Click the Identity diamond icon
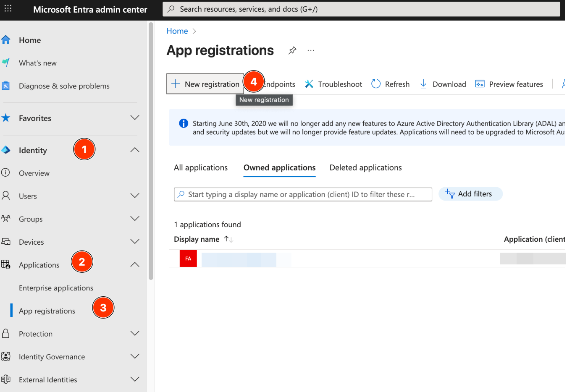567x392 pixels. (x=6, y=150)
